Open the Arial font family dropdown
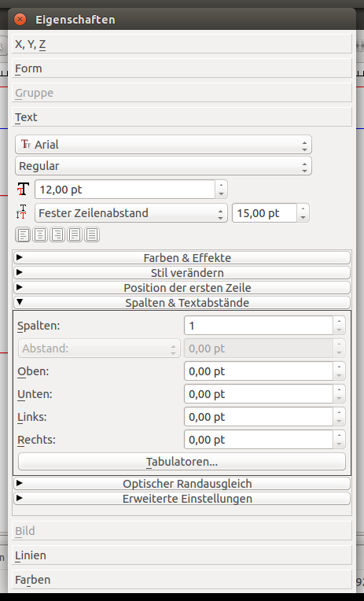Screen dimensions: 364x601 [x=164, y=145]
